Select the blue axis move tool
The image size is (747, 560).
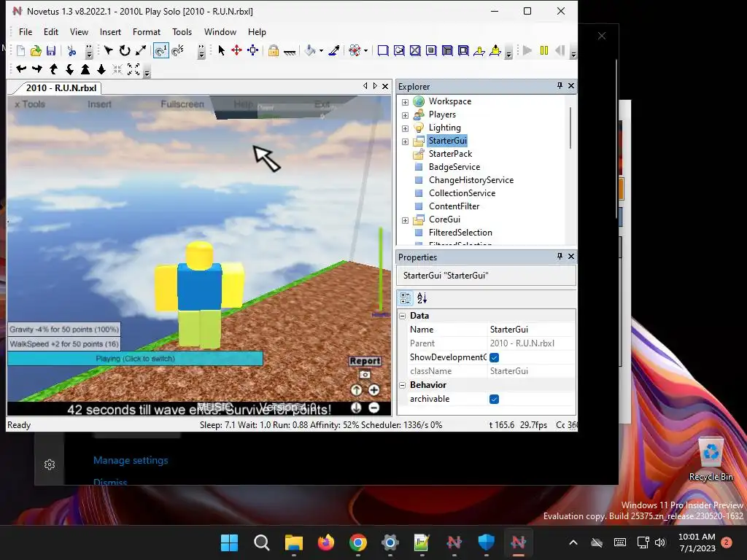(253, 50)
